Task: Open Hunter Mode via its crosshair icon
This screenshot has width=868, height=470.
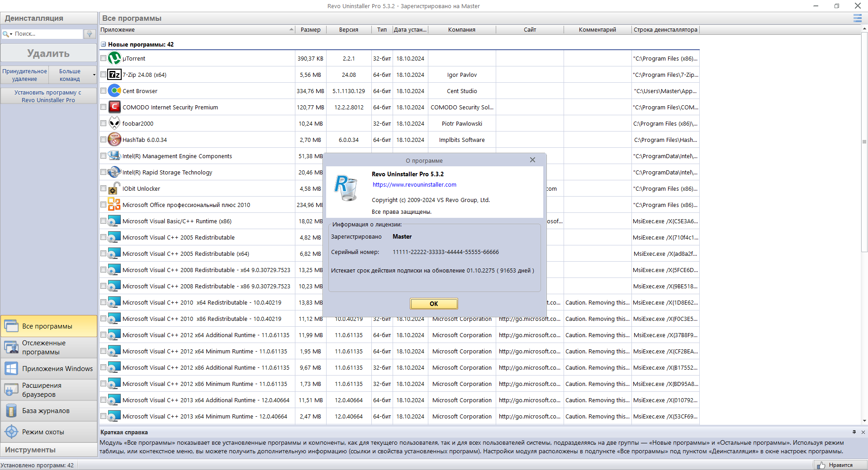Action: tap(11, 432)
